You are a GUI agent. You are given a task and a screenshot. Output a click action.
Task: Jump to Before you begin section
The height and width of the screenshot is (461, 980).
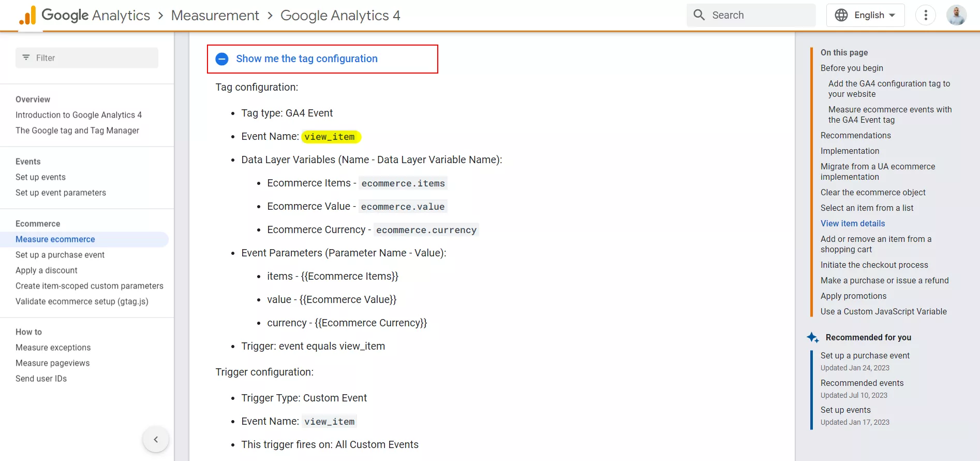pos(852,68)
